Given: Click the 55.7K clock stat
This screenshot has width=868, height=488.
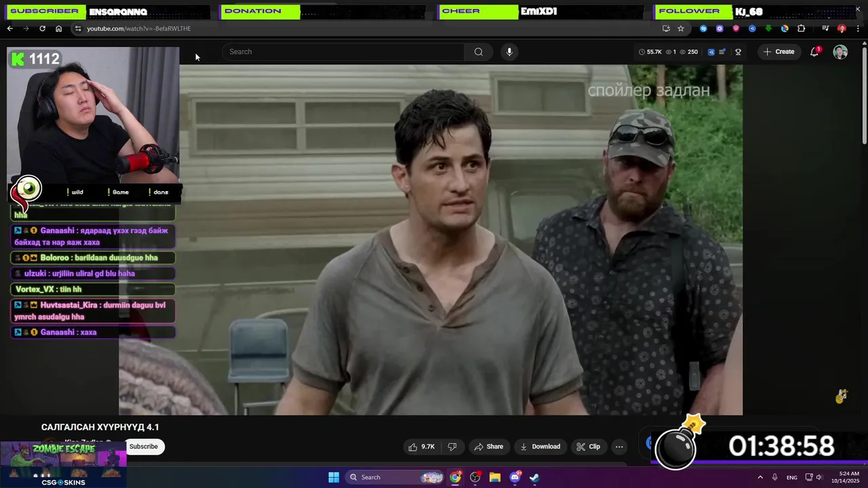Looking at the screenshot, I should coord(650,52).
